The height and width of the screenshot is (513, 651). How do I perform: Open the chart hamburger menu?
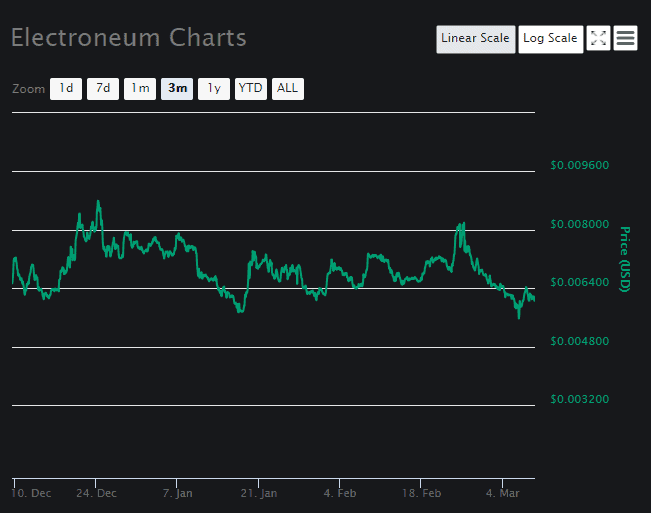coord(625,39)
